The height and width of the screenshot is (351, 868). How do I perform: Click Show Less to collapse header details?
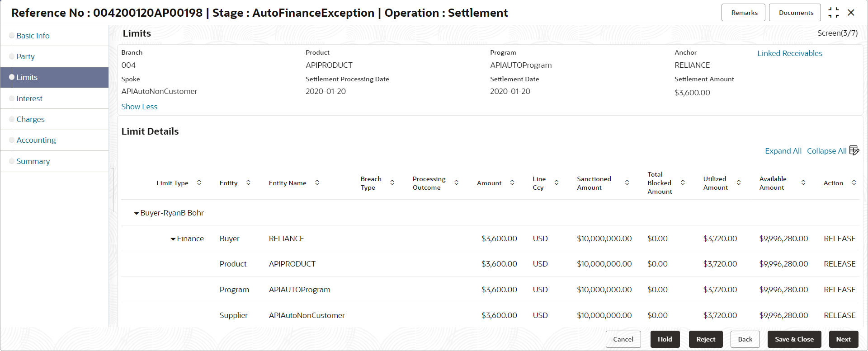point(139,107)
